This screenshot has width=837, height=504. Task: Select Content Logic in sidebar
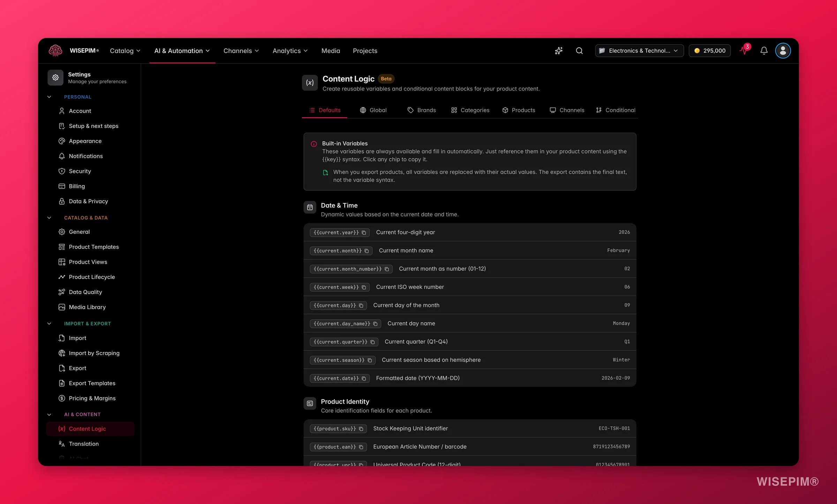coord(90,429)
